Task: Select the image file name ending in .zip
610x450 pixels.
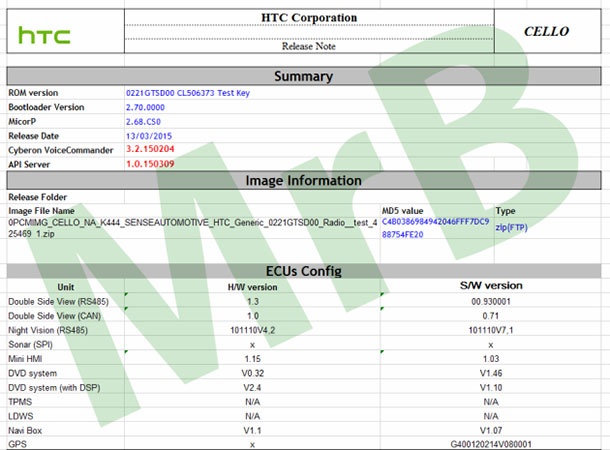Action: [190, 229]
